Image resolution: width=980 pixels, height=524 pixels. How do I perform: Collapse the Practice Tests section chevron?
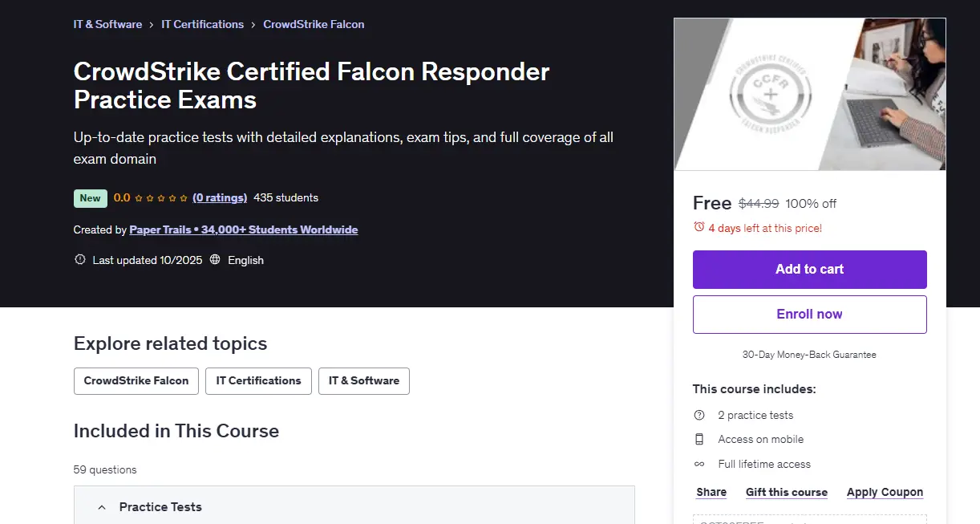tap(102, 507)
